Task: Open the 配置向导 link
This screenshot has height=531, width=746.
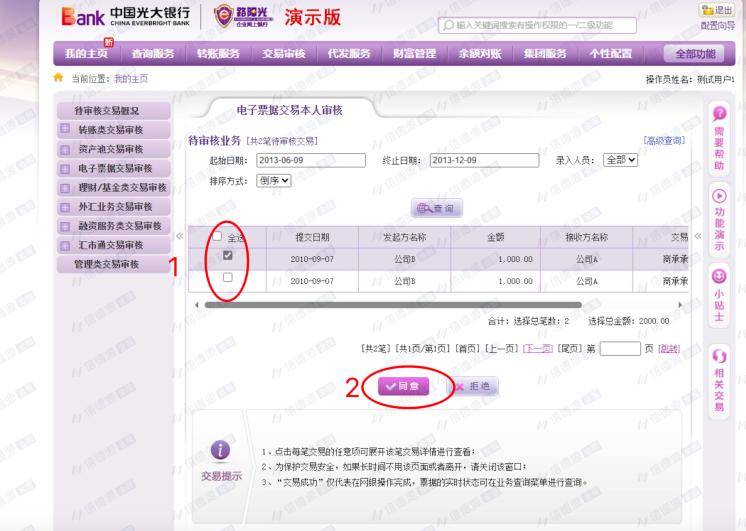Action: [x=717, y=25]
